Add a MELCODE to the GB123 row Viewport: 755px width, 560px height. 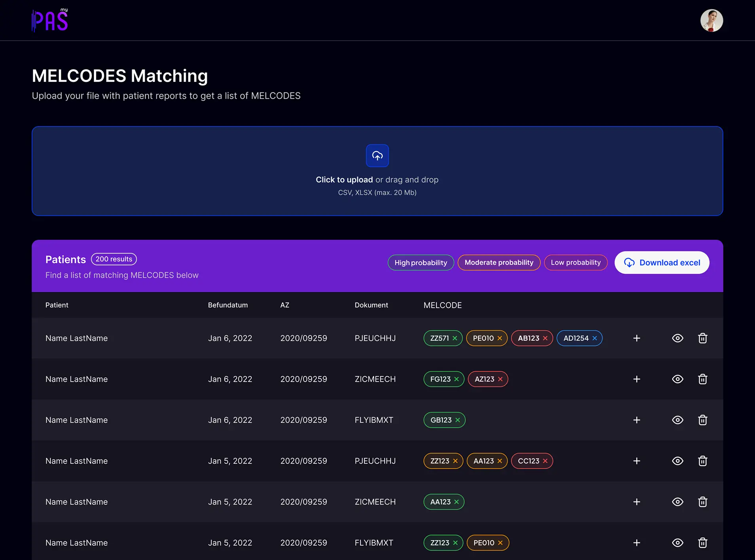(x=636, y=420)
